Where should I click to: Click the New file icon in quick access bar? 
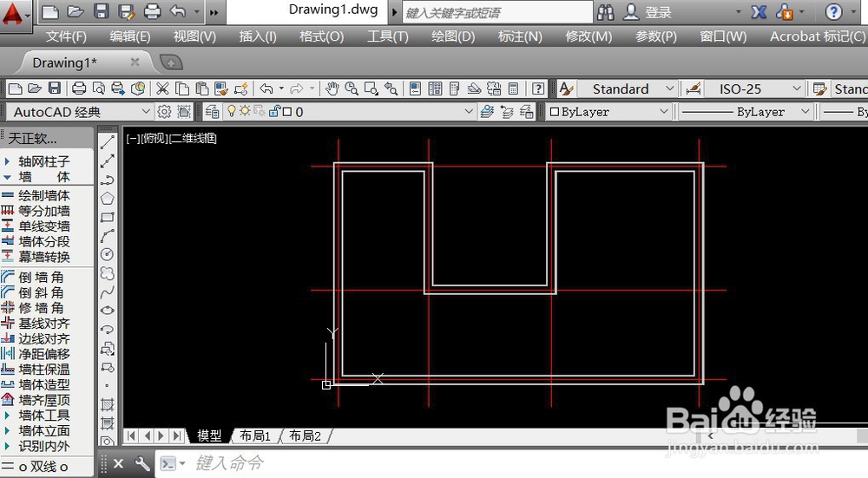pos(50,11)
